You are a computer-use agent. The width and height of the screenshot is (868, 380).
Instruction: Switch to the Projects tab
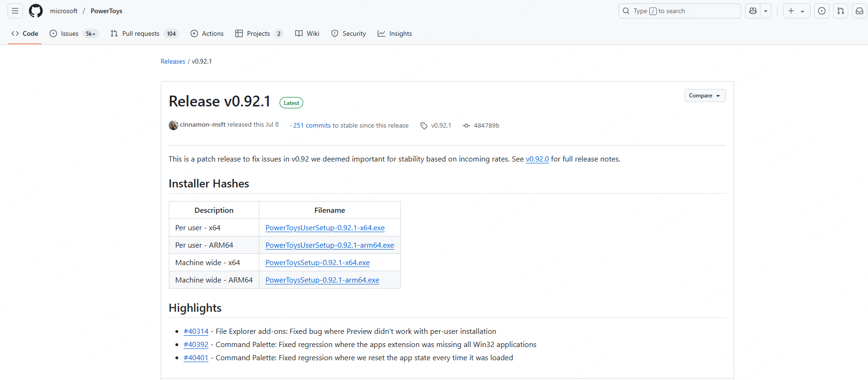(x=259, y=33)
